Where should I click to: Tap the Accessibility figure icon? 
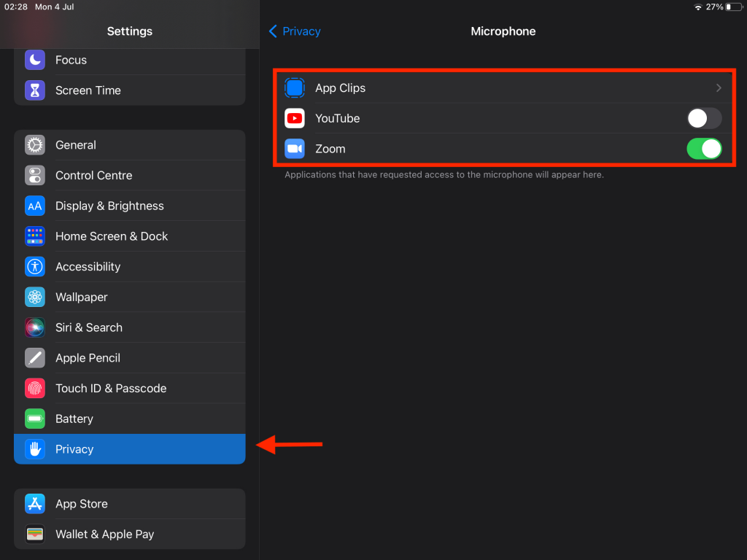point(35,267)
